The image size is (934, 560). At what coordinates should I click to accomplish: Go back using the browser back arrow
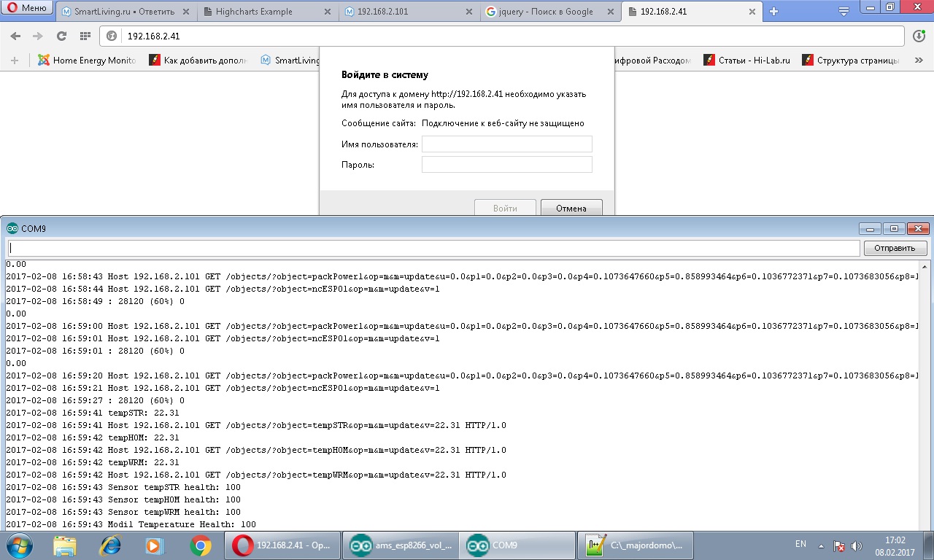click(x=15, y=36)
